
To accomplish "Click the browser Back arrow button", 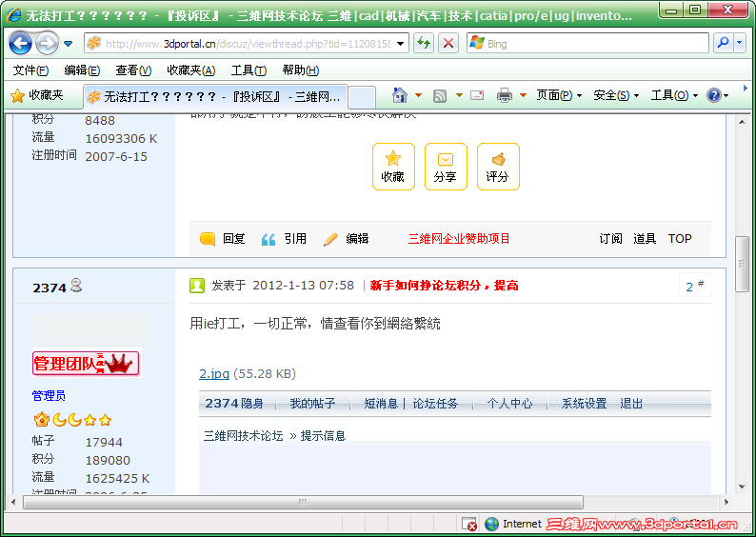I will (20, 44).
